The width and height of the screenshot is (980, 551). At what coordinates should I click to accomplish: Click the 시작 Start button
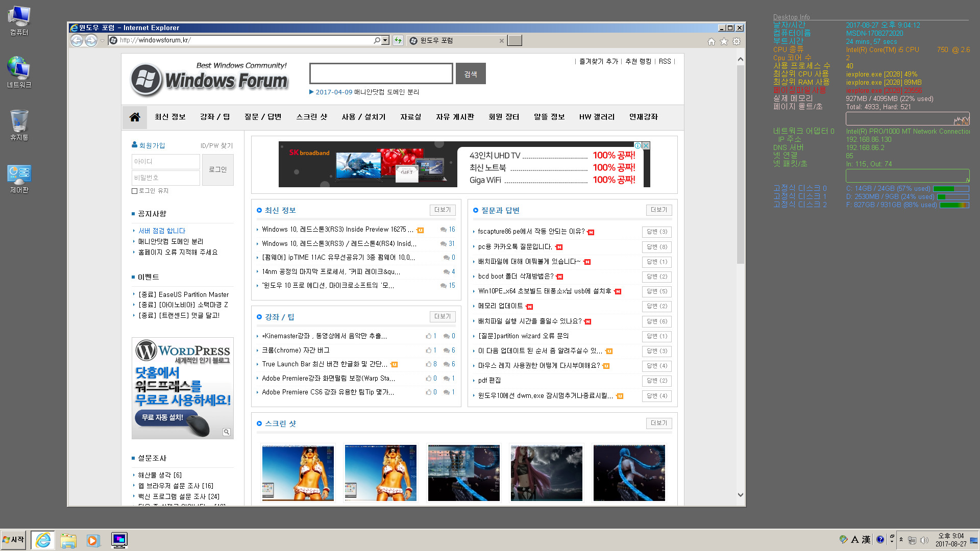point(13,540)
